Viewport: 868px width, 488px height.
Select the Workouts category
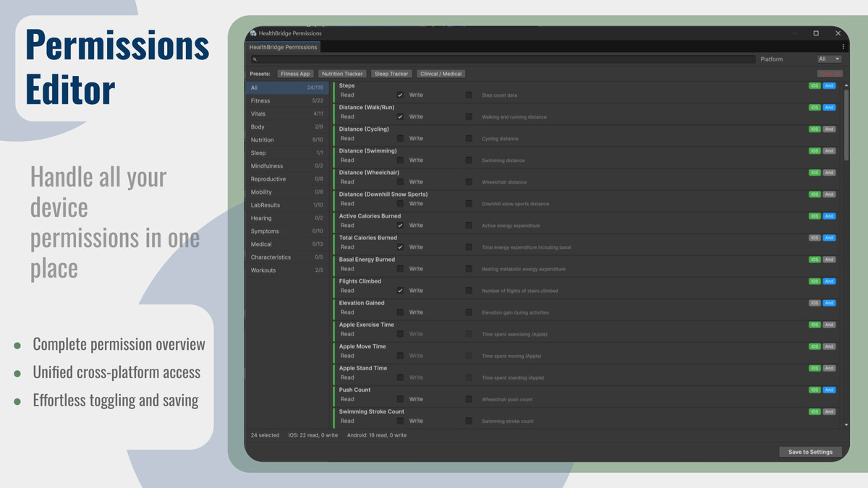[x=287, y=270]
